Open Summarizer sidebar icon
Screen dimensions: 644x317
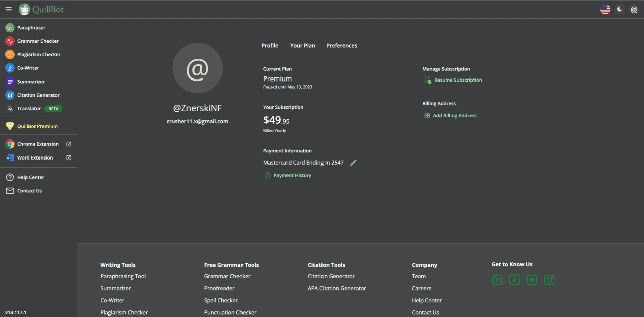pyautogui.click(x=10, y=82)
